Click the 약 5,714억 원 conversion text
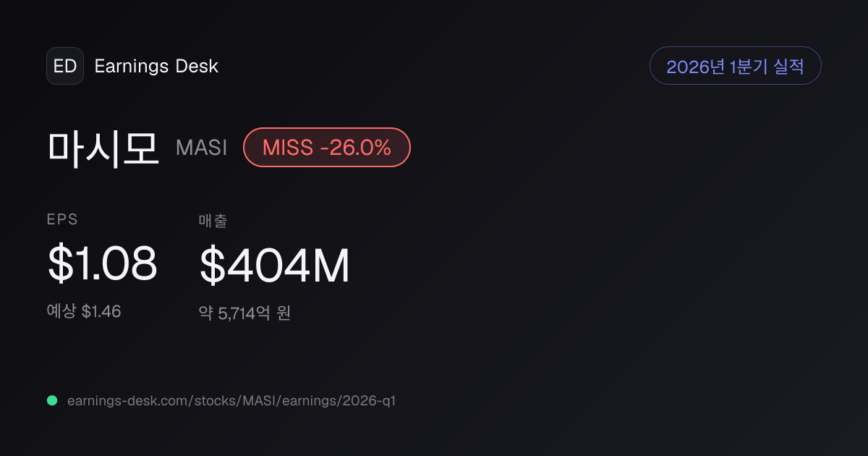 [x=244, y=313]
